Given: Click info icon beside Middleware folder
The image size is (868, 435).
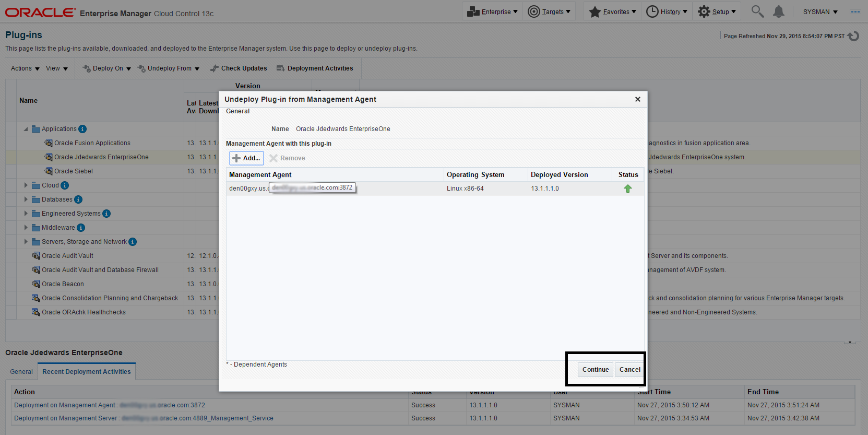Looking at the screenshot, I should coord(81,228).
